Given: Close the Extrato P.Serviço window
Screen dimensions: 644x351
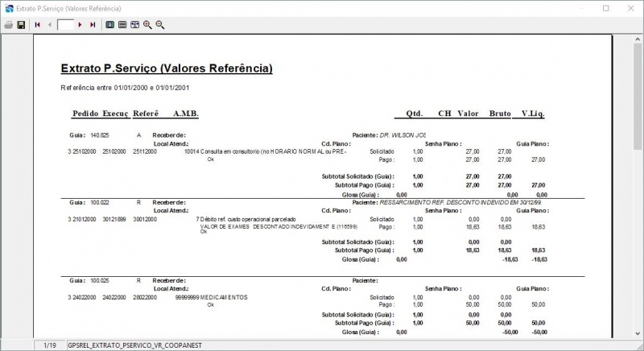Looking at the screenshot, I should click(x=631, y=8).
